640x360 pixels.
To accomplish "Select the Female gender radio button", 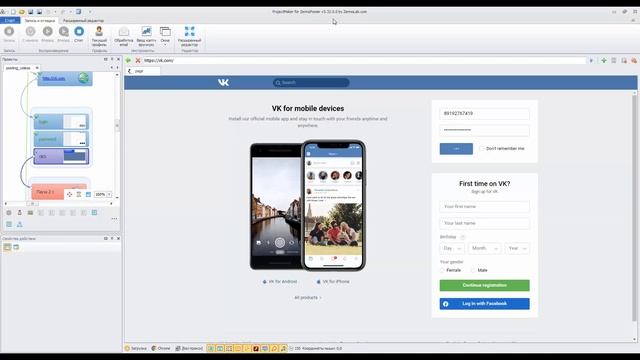I will point(442,270).
